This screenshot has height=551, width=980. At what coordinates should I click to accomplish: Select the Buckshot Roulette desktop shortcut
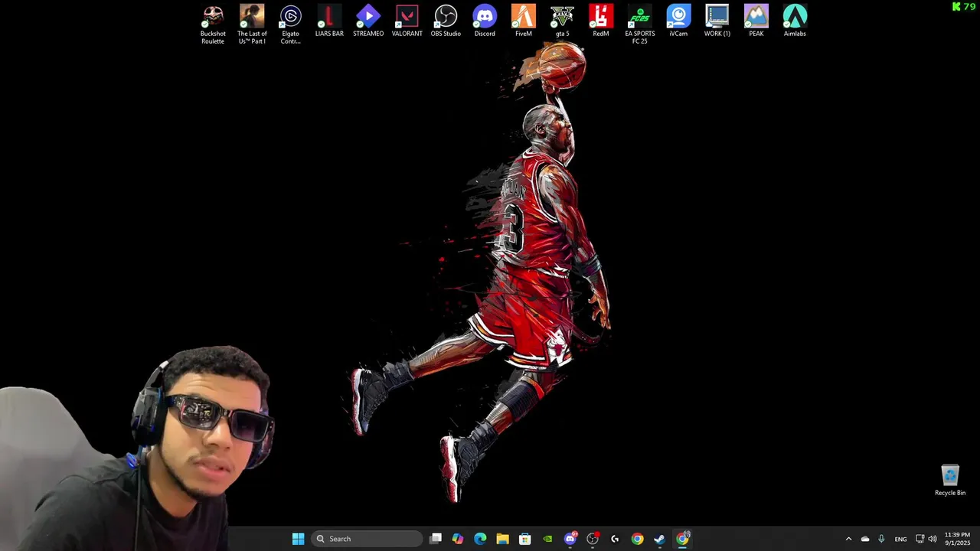[x=213, y=24]
